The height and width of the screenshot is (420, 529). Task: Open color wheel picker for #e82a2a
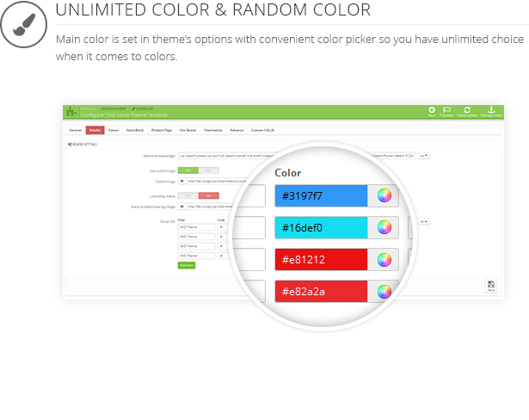pyautogui.click(x=384, y=291)
